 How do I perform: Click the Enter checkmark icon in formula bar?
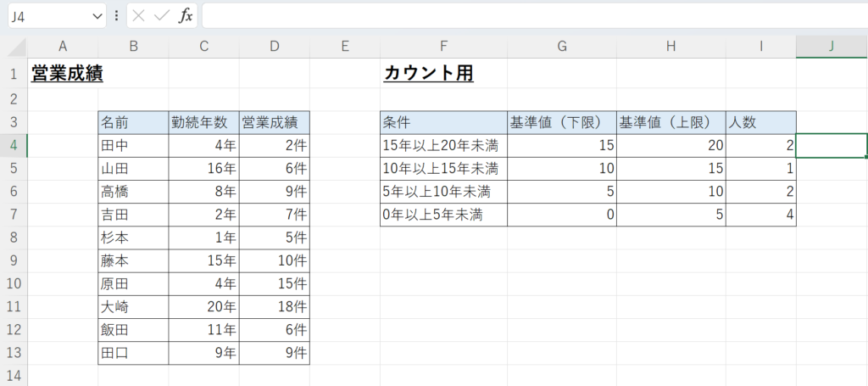click(x=161, y=16)
